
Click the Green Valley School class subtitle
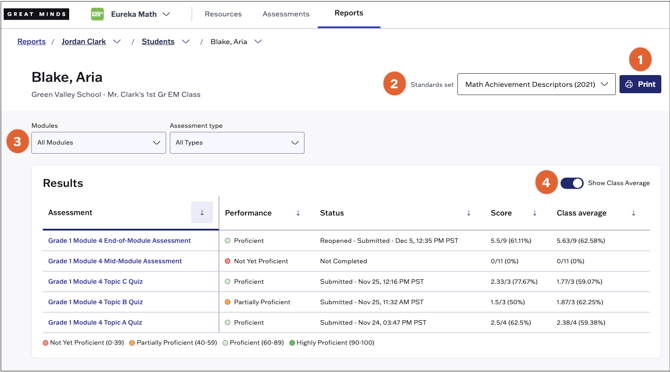point(116,94)
